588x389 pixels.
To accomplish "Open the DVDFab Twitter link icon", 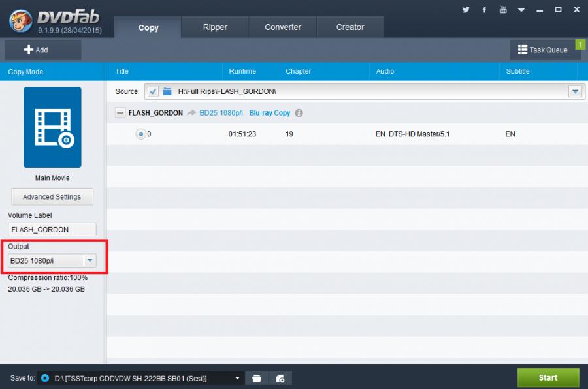I will pos(466,10).
